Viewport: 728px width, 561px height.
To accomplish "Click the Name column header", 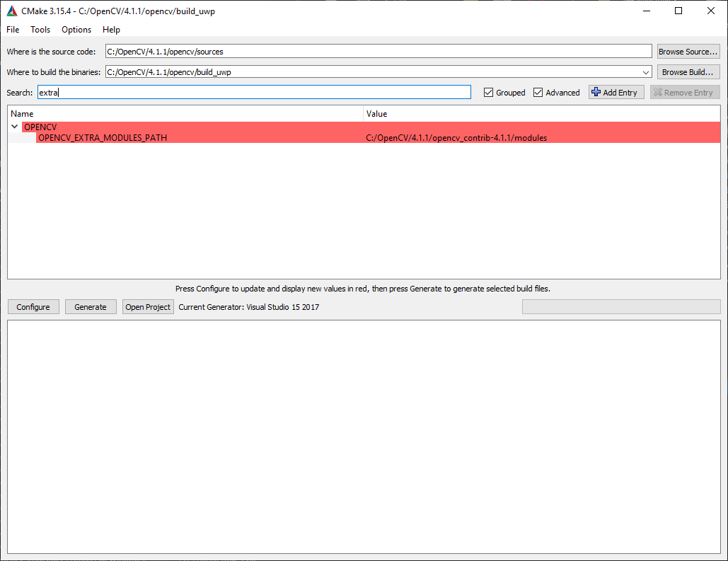I will [x=185, y=114].
